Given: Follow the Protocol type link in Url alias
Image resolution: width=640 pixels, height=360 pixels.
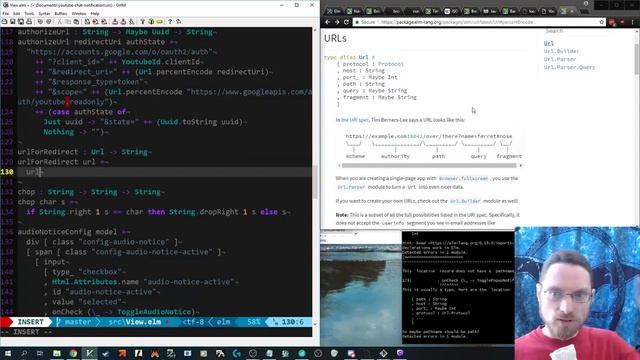Looking at the screenshot, I should click(391, 64).
